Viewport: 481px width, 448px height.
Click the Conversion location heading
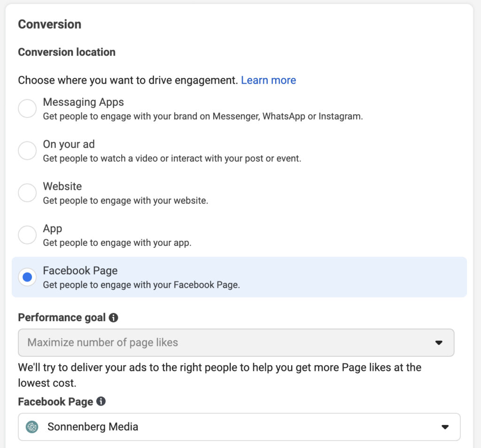67,52
